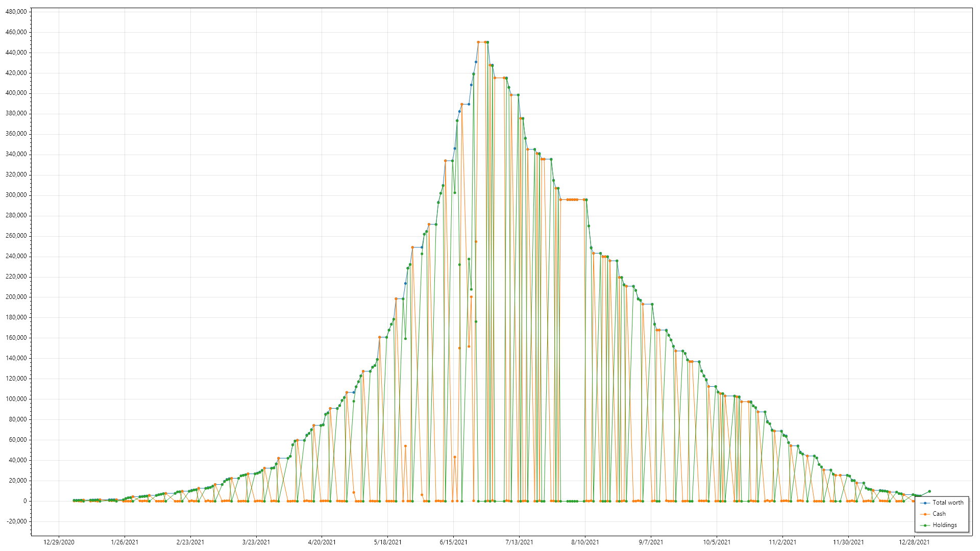Click the 10/5/2021 x-axis date label
Image resolution: width=980 pixels, height=551 pixels.
coord(717,542)
